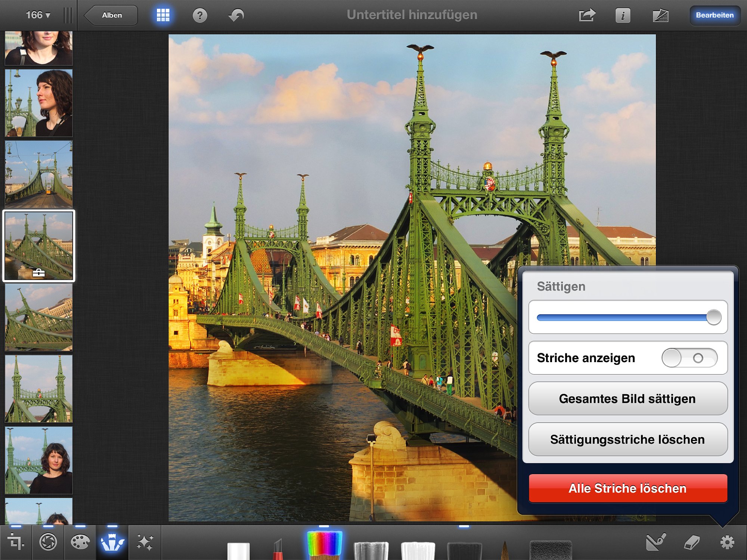Select the rainbow Saturate brush
Screen dimensions: 747x560
tap(324, 545)
